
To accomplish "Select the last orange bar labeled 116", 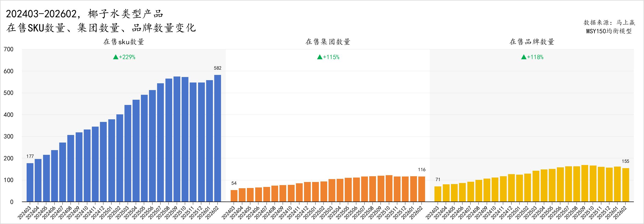I will 422,189.
